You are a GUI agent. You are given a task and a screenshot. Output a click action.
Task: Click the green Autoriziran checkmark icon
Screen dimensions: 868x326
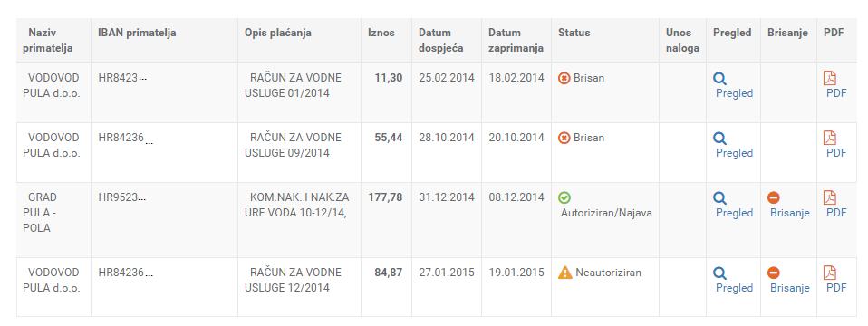(564, 197)
